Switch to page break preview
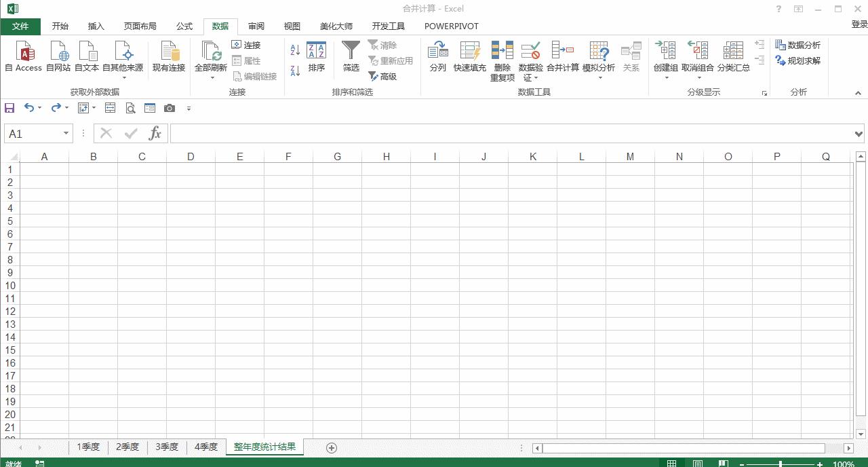This screenshot has height=467, width=868. 723,464
